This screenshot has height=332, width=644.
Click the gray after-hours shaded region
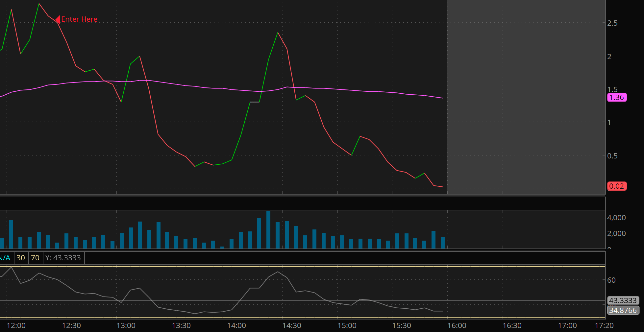tap(526, 97)
